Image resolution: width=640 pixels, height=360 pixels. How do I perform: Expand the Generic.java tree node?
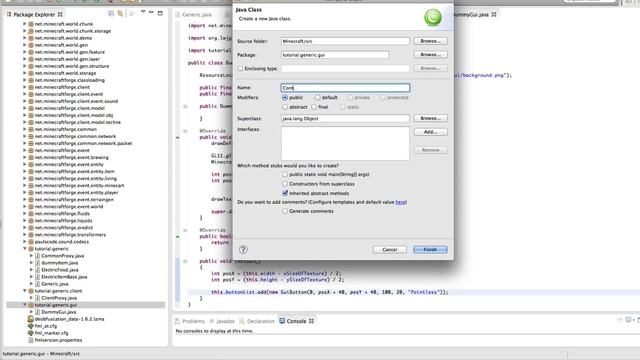(x=31, y=284)
